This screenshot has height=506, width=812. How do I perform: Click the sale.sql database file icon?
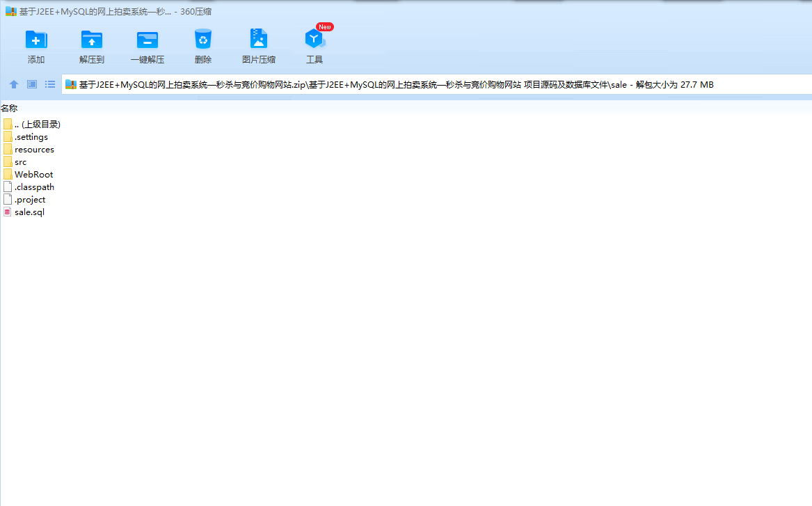point(8,212)
